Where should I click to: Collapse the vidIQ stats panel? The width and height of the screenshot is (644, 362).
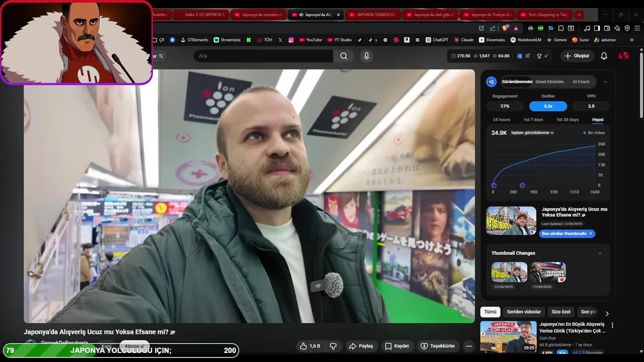click(605, 82)
